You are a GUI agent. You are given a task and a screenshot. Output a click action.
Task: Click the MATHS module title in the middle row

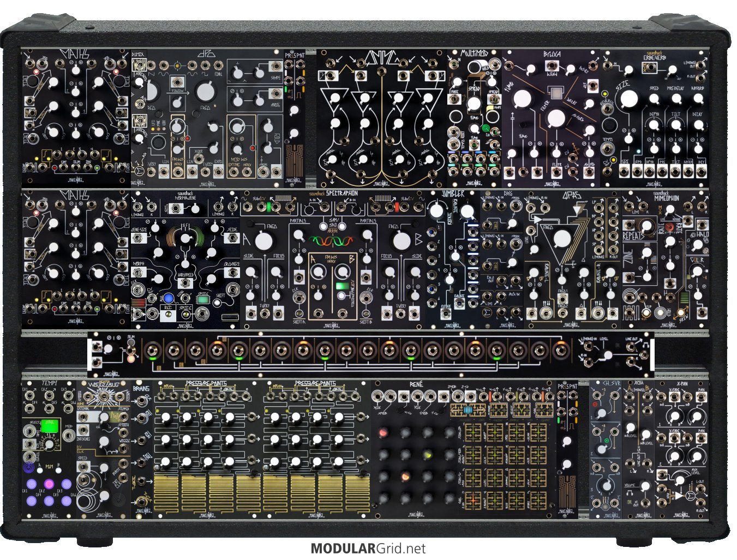(76, 195)
